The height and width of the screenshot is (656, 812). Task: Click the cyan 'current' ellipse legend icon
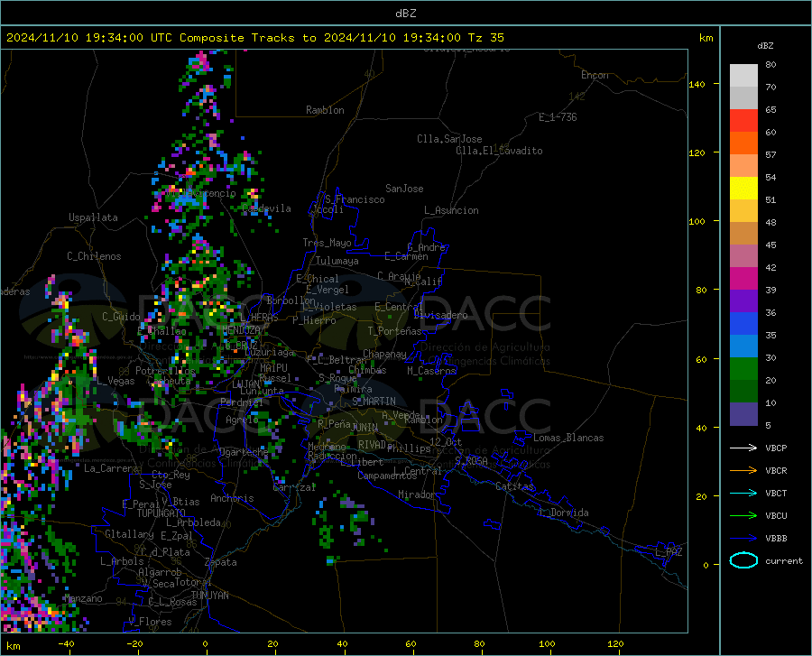pyautogui.click(x=743, y=560)
